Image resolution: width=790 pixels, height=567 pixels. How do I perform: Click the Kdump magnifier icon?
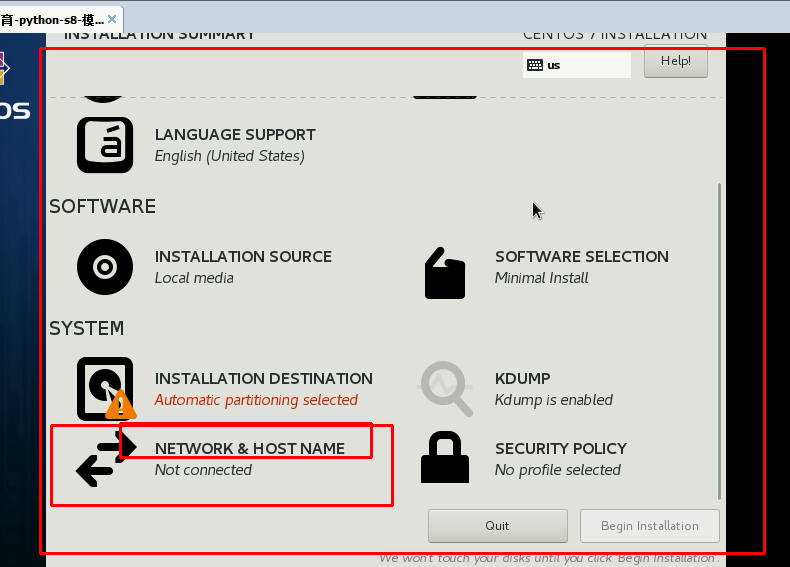tap(445, 389)
